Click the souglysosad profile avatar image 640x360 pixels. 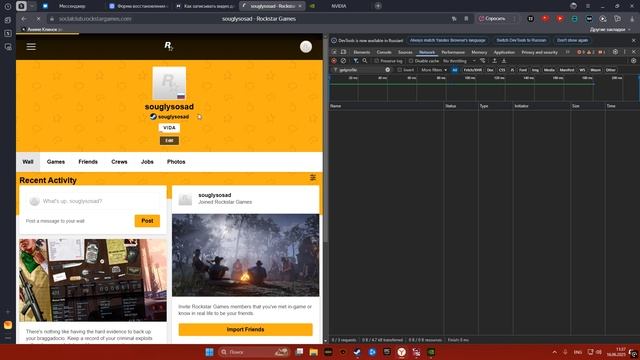click(169, 83)
